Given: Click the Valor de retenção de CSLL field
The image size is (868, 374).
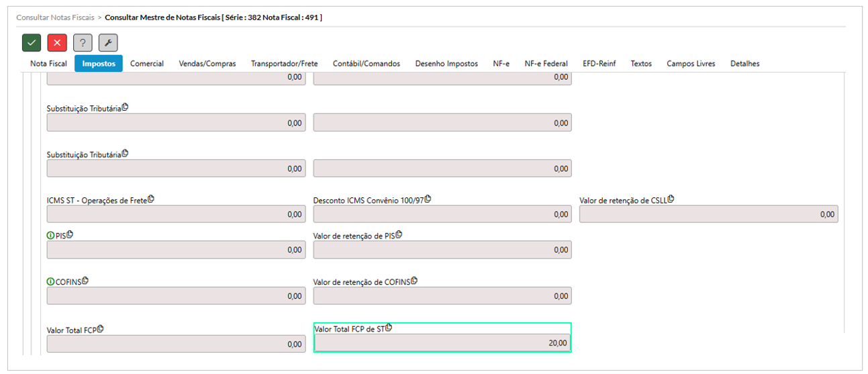Looking at the screenshot, I should pyautogui.click(x=709, y=214).
